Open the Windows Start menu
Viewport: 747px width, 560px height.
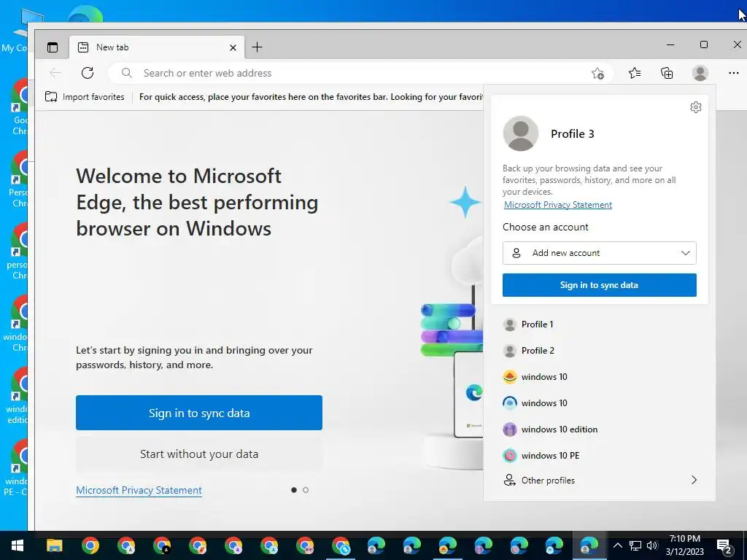tap(18, 545)
